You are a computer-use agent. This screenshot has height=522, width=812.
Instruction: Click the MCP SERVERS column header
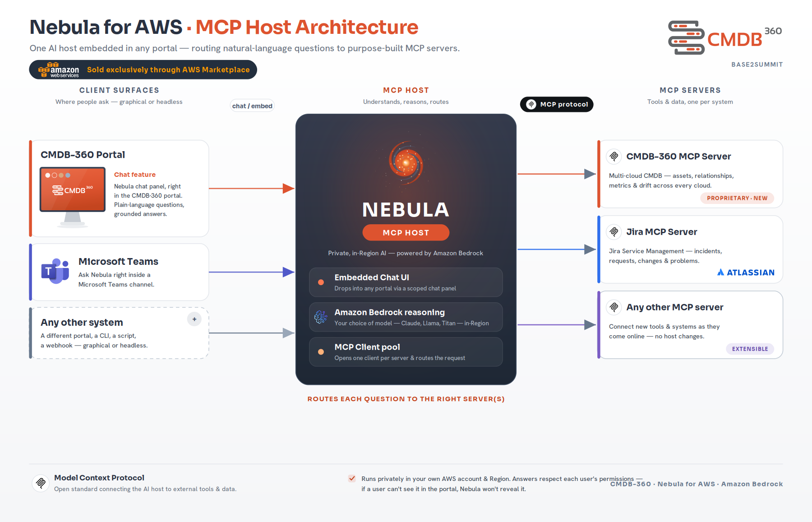(690, 90)
